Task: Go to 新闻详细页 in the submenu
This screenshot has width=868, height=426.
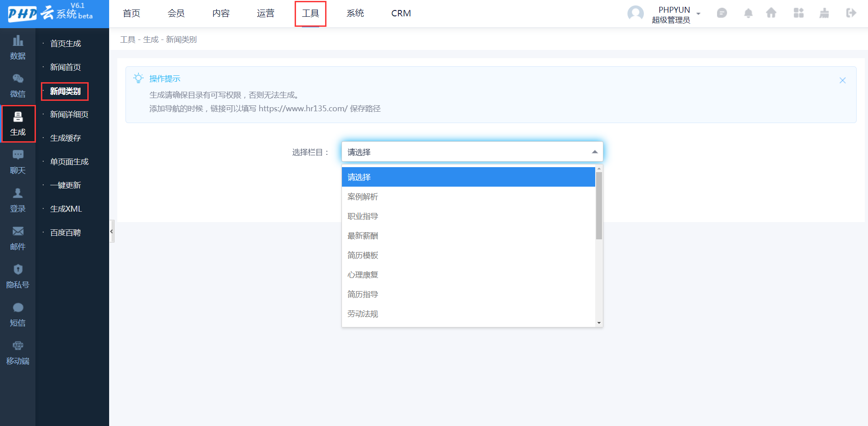Action: coord(69,114)
